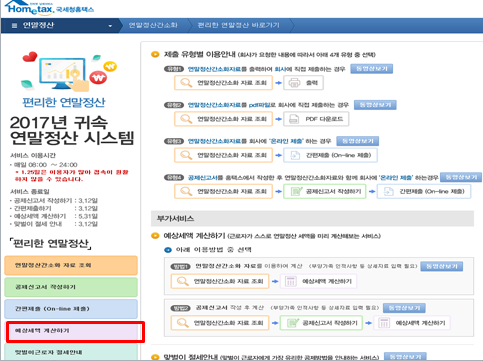This screenshot has height=361, width=483.
Task: Click the printer 출력 icon button
Action: click(303, 83)
